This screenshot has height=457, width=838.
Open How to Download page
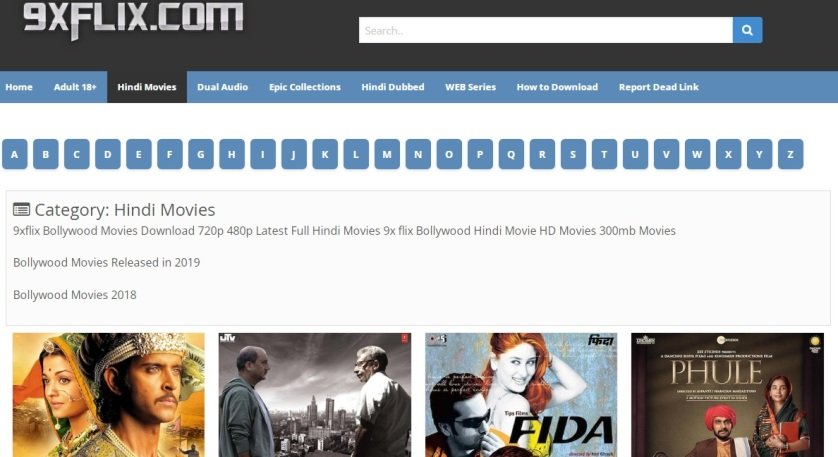[x=557, y=87]
